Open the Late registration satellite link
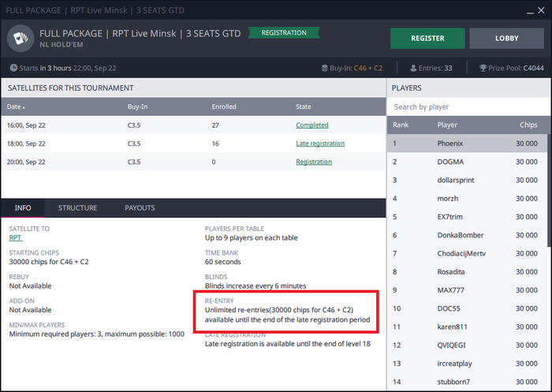The height and width of the screenshot is (392, 552). pos(320,144)
